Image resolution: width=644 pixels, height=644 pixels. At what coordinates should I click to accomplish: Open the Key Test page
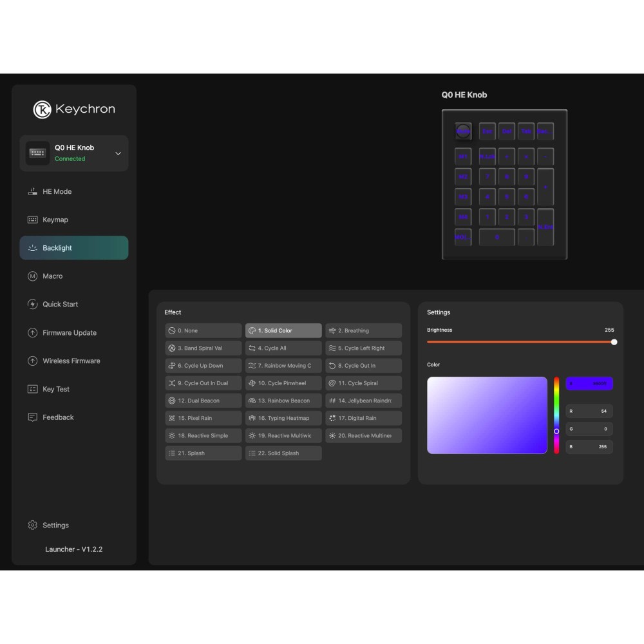point(74,389)
